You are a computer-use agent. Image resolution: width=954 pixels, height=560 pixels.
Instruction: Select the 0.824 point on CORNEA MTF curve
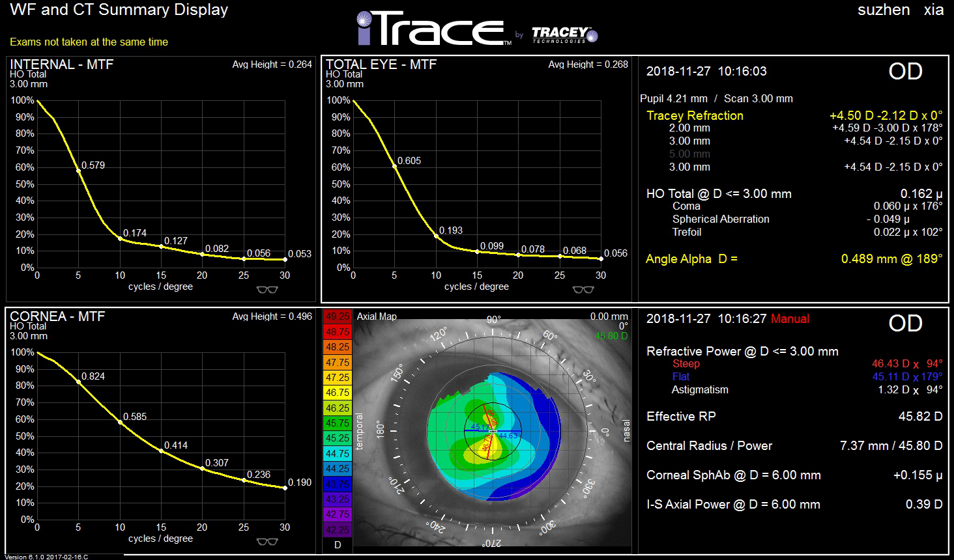pyautogui.click(x=78, y=382)
